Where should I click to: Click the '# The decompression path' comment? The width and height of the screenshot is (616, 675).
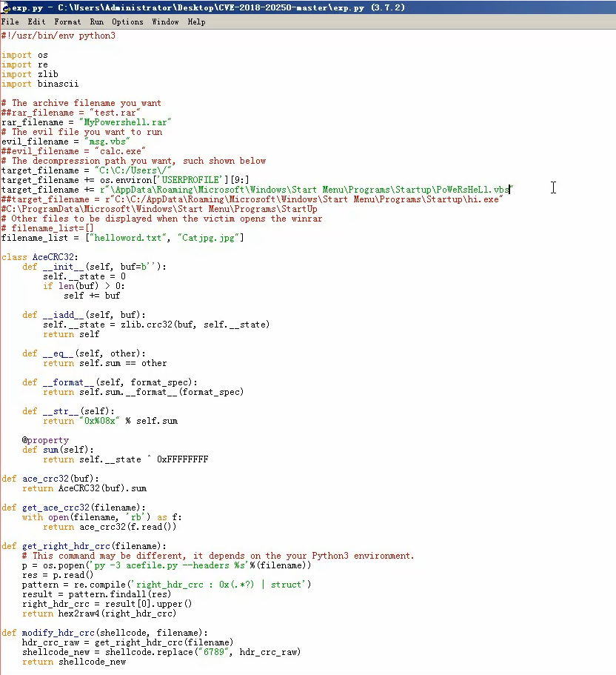(x=134, y=161)
